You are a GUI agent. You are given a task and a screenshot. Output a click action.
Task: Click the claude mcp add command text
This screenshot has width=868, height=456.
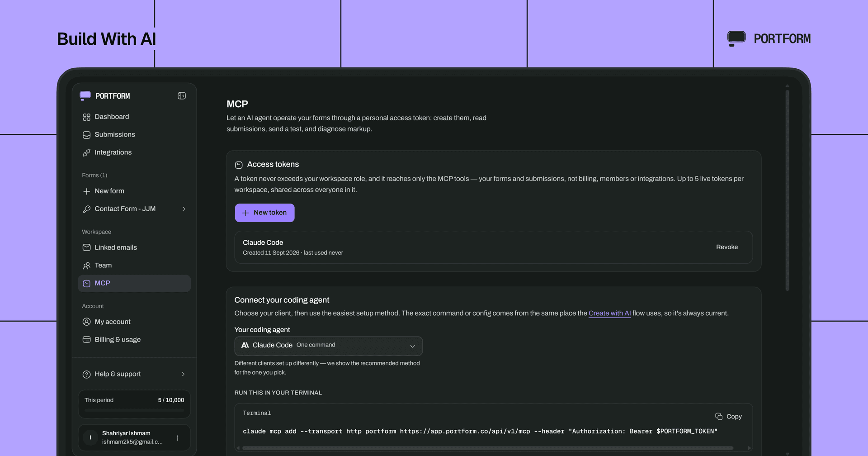tap(480, 431)
